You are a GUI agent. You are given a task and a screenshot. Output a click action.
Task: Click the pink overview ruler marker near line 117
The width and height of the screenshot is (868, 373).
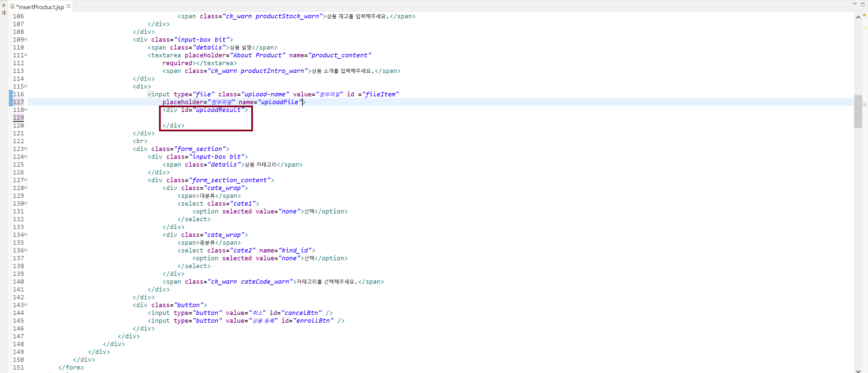[x=865, y=104]
